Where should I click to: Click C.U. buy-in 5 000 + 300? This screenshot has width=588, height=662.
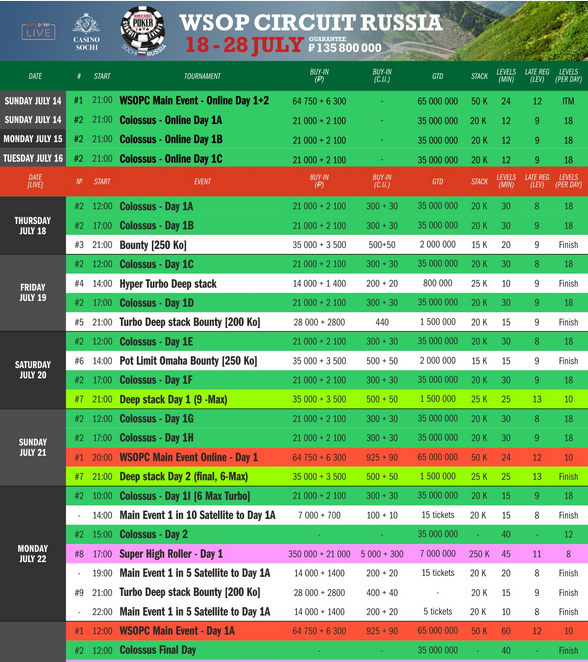[x=382, y=554]
